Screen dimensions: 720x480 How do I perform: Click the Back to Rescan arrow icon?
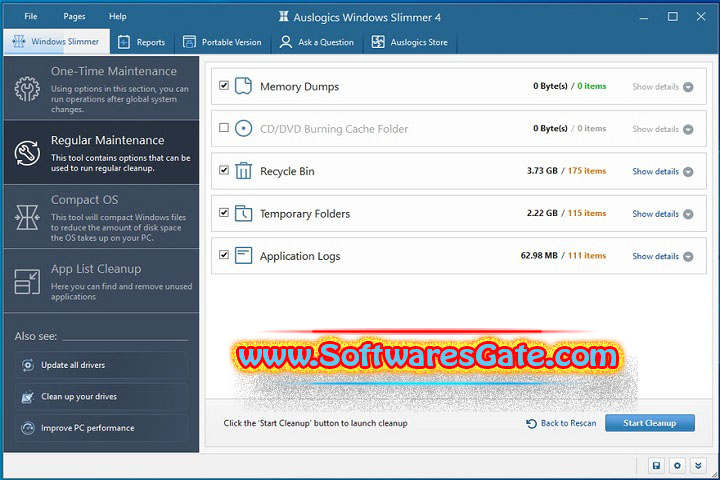click(531, 424)
